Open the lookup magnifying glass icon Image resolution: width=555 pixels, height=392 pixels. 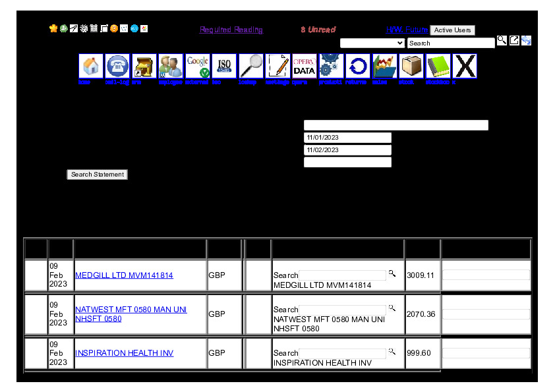coord(251,67)
